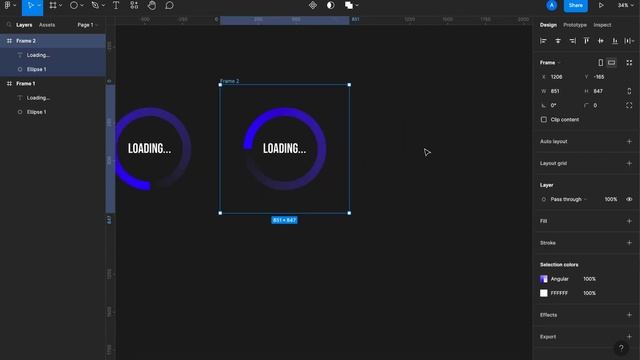Open the Resources tool

134,5
